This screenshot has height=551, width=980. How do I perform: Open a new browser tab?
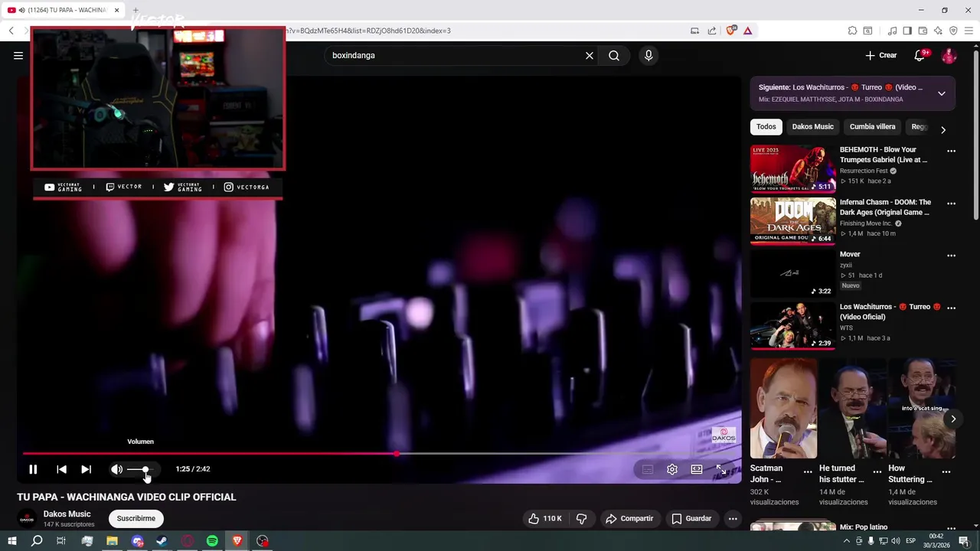coord(136,11)
